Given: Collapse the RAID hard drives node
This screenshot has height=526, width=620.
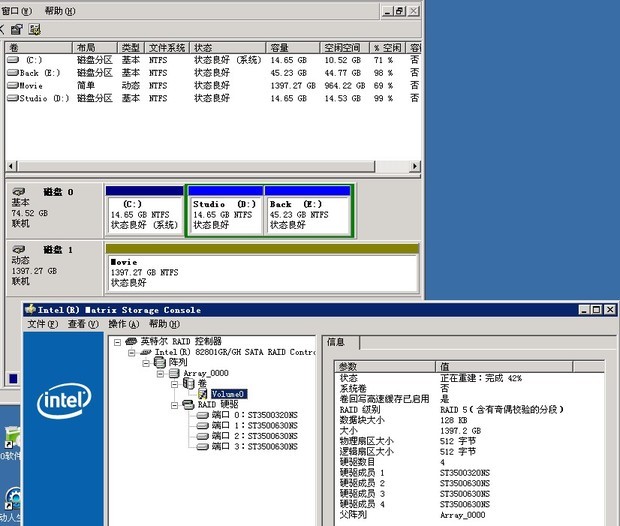Looking at the screenshot, I should coord(173,405).
